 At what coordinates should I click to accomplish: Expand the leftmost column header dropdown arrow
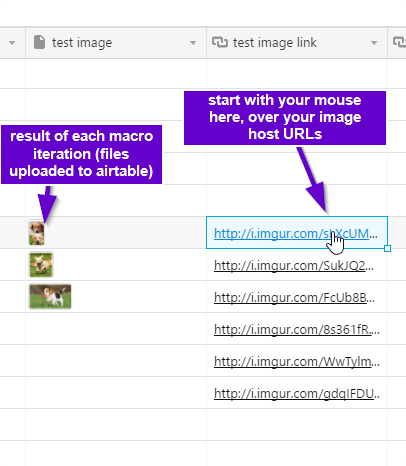click(x=12, y=43)
